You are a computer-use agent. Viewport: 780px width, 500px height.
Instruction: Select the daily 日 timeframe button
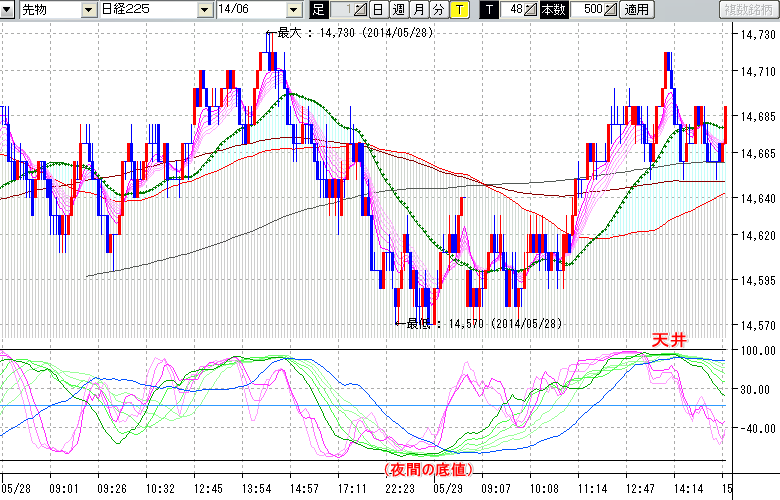click(x=377, y=10)
